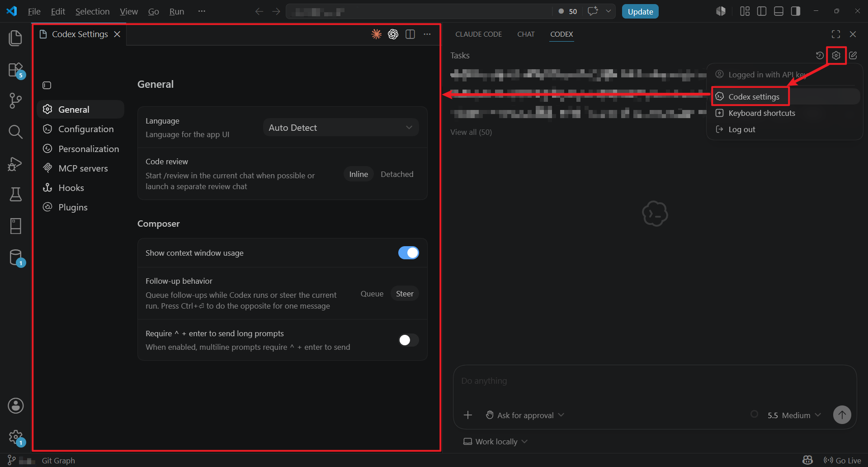
Task: Switch to the CLAUDE CODE tab
Action: pos(478,34)
